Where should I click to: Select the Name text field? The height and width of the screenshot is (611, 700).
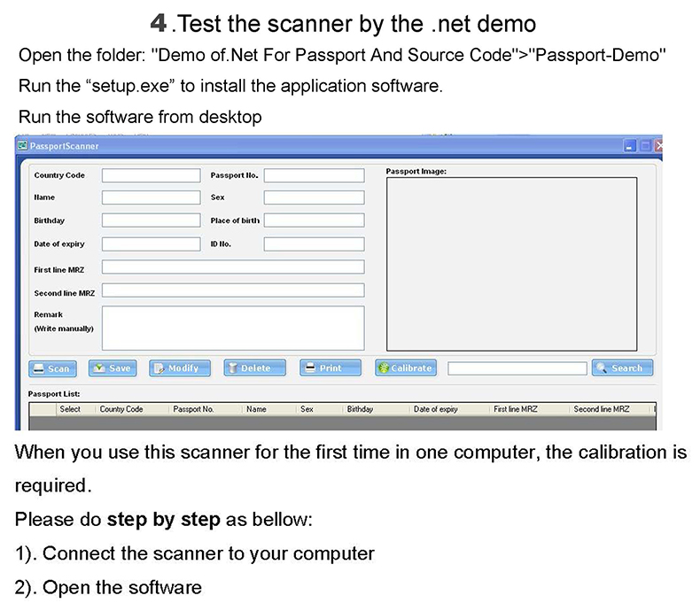tap(151, 197)
